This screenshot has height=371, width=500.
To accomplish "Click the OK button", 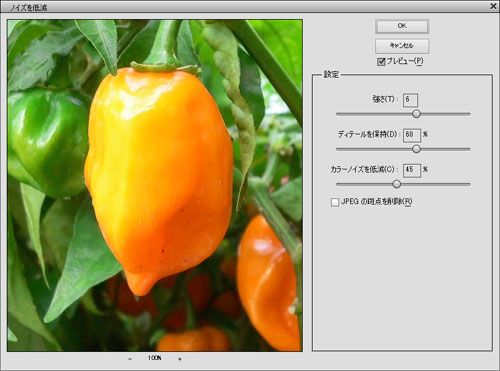I will pos(402,26).
